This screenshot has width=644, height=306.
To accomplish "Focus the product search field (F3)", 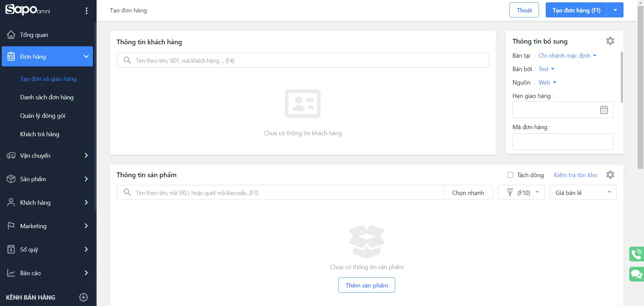I will click(x=280, y=193).
